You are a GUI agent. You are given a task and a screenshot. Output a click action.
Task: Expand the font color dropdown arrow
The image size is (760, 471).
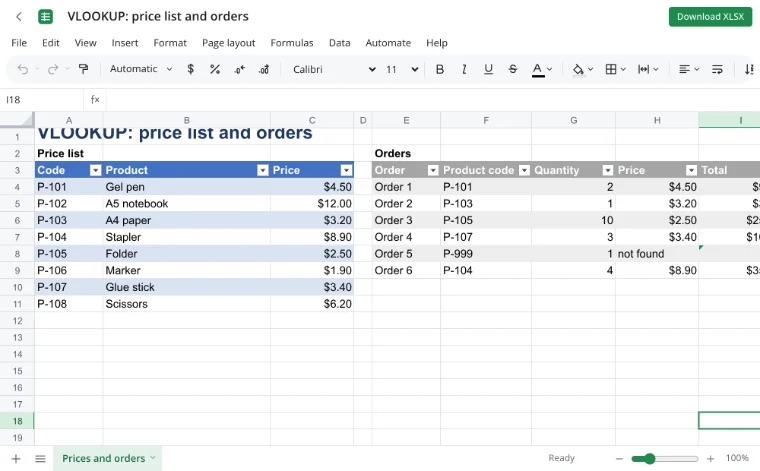[549, 69]
